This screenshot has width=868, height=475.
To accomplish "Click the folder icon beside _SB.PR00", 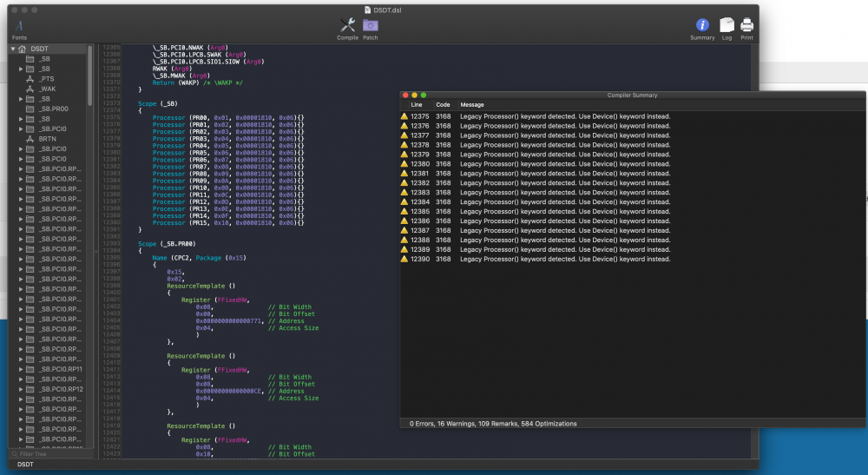I will coord(30,109).
